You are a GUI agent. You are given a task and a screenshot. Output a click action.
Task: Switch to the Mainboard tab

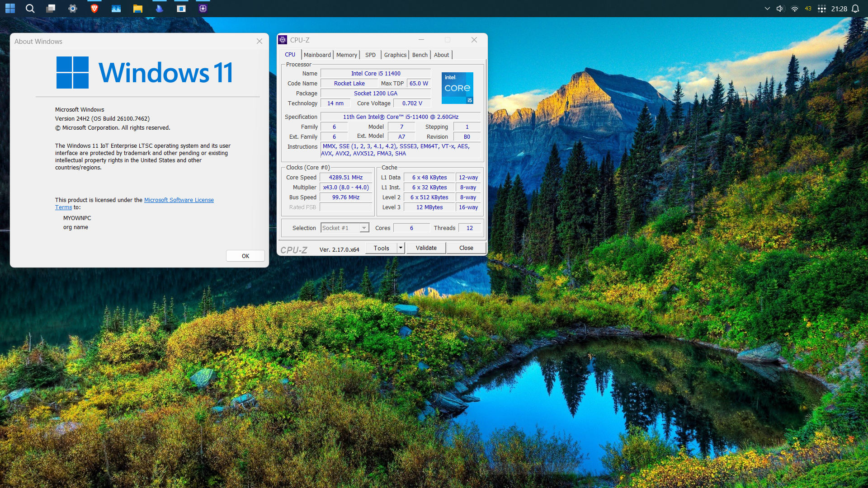point(317,55)
